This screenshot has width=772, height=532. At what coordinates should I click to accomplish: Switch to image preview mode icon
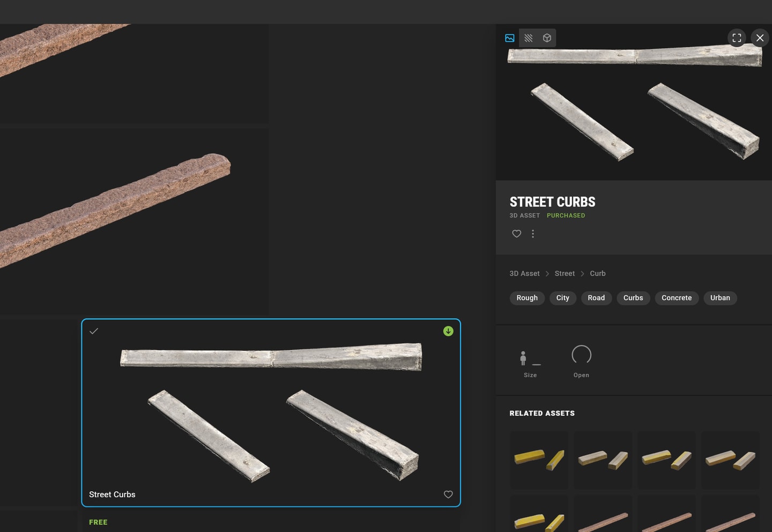pos(510,38)
